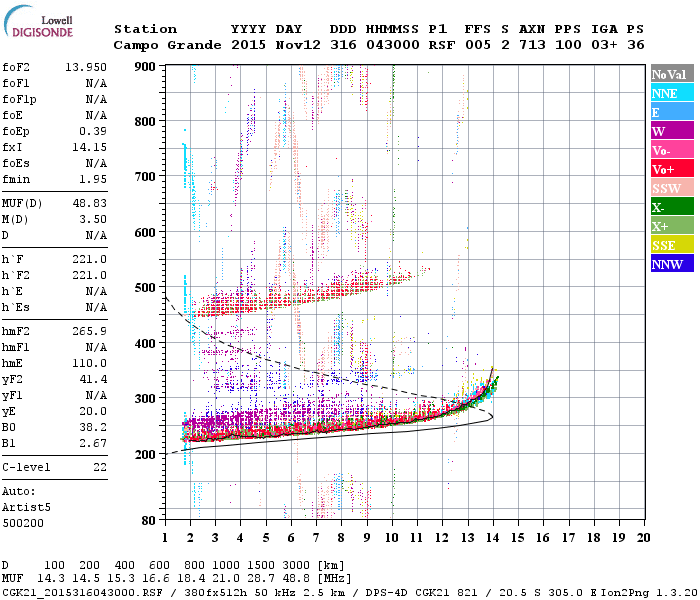Image resolution: width=700 pixels, height=600 pixels.
Task: Click the Nov12 date in header
Action: pyautogui.click(x=298, y=45)
